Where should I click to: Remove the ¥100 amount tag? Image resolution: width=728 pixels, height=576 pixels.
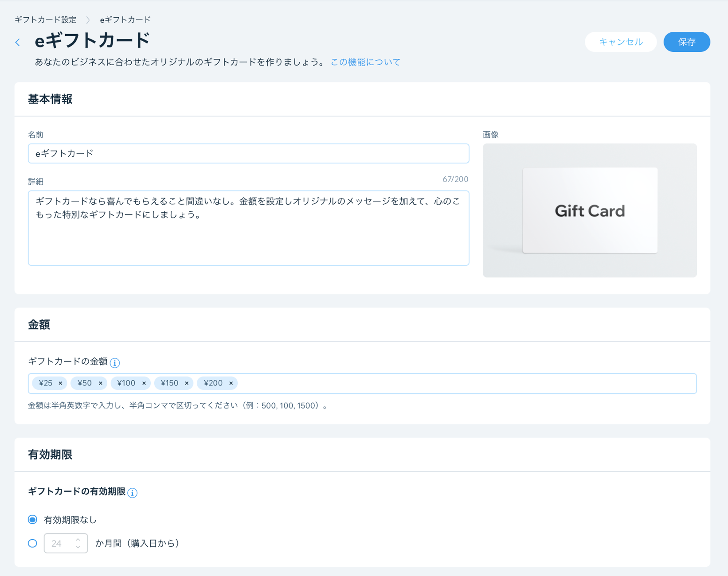(144, 383)
